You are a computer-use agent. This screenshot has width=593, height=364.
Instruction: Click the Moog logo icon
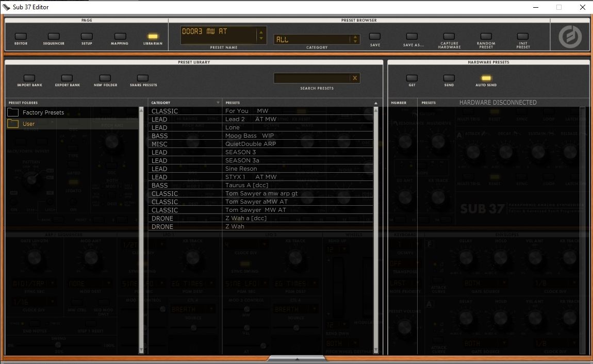click(x=570, y=37)
